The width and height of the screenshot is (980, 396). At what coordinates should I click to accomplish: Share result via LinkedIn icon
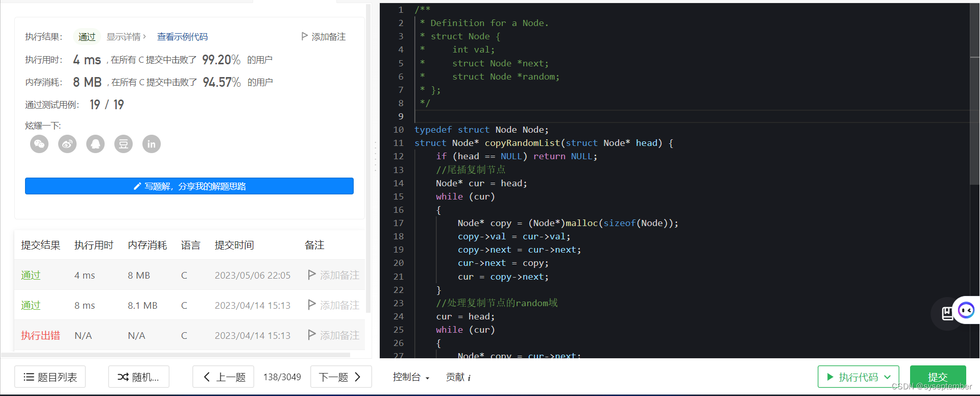click(152, 144)
